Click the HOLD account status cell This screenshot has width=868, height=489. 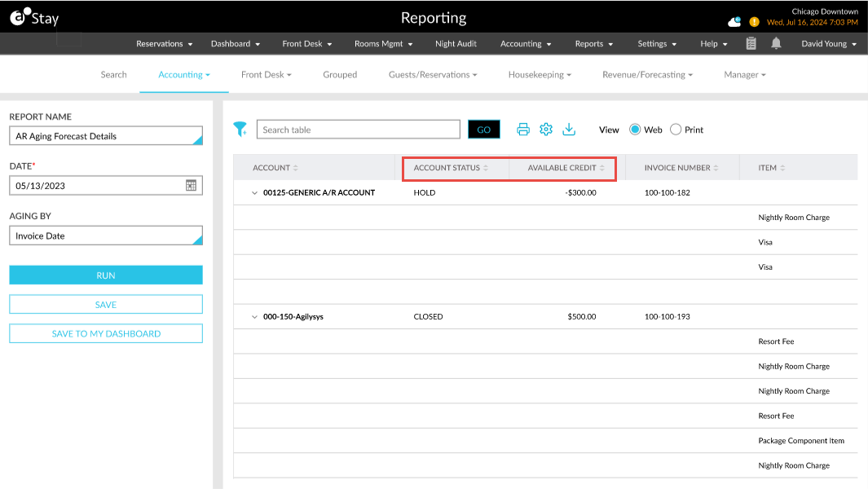tap(425, 192)
